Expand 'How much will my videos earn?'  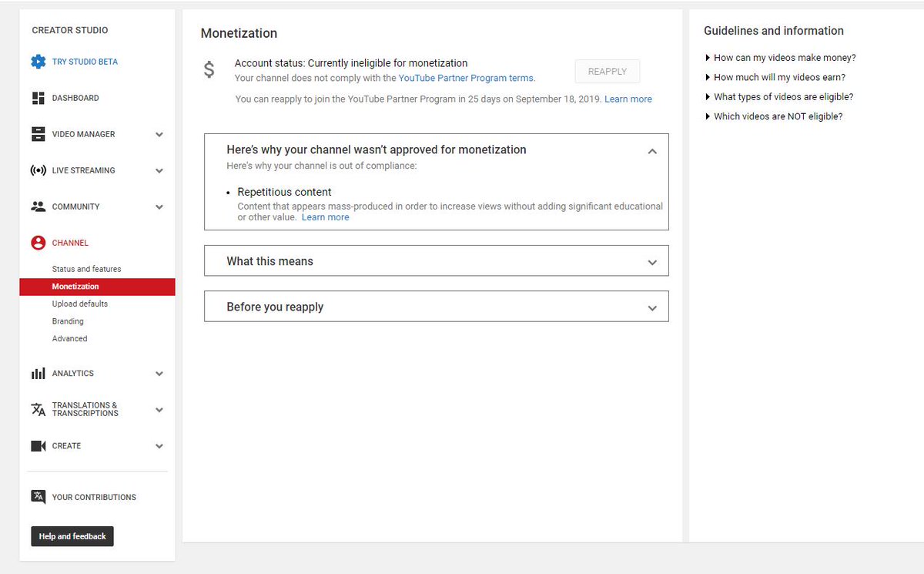[x=775, y=77]
